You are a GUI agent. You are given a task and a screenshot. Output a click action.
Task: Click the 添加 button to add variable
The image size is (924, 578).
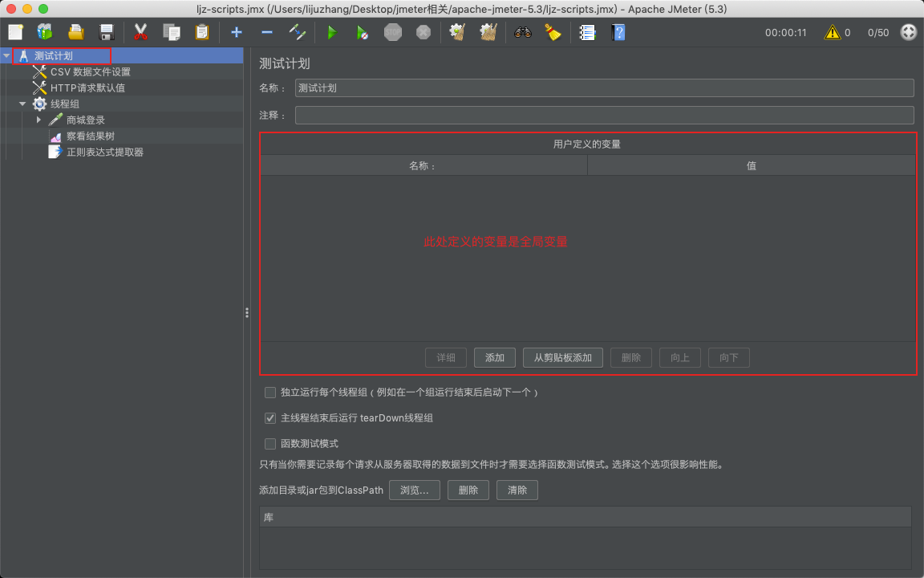click(494, 357)
